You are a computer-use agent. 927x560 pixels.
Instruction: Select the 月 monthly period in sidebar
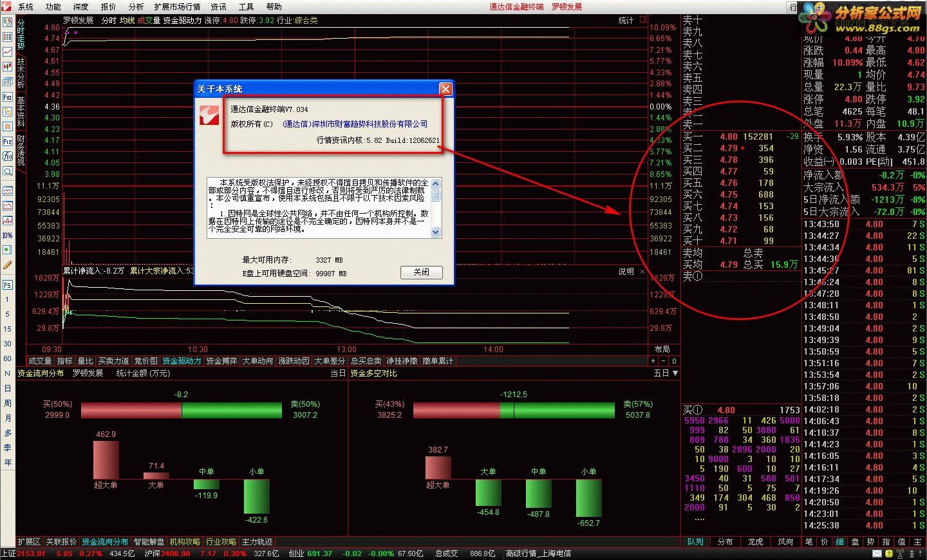(x=8, y=418)
